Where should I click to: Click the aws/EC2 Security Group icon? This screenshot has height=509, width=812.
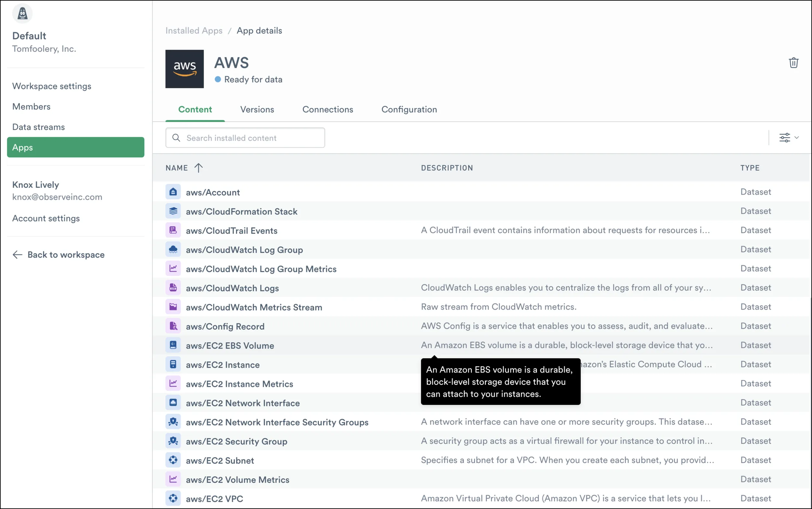click(173, 441)
